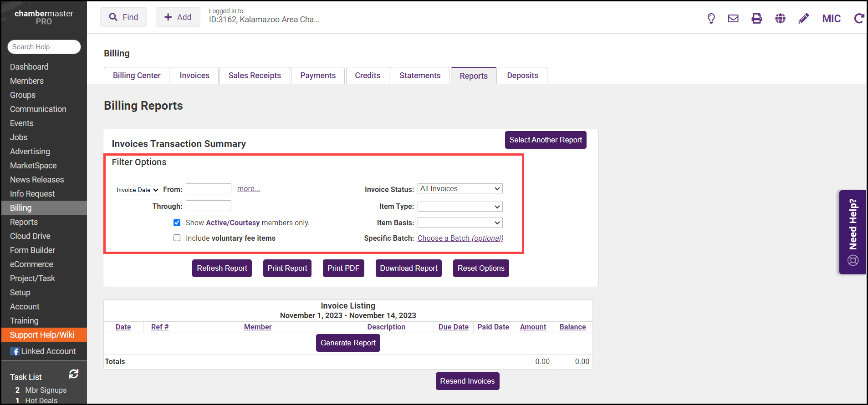Viewport: 868px width, 405px height.
Task: Open the Invoice Date type dropdown
Action: pos(137,190)
